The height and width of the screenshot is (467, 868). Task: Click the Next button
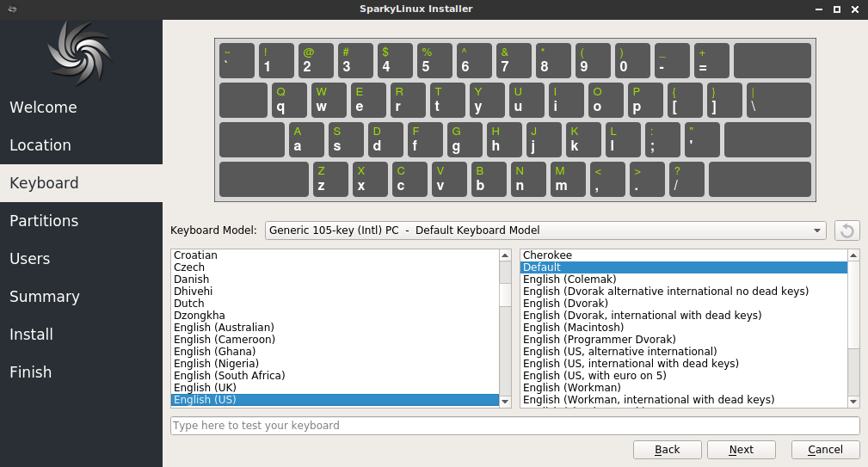pyautogui.click(x=742, y=449)
